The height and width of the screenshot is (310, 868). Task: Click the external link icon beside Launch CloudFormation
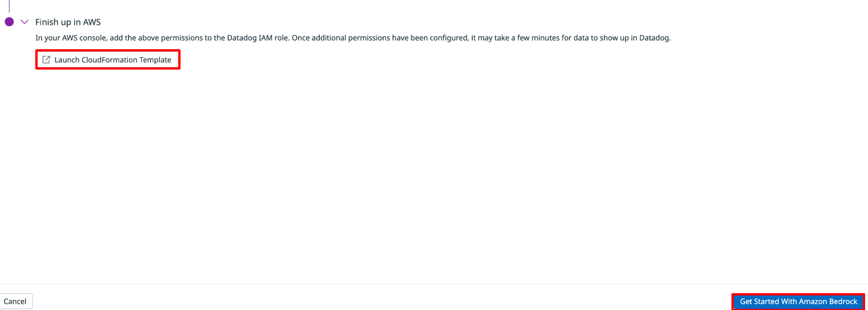pyautogui.click(x=46, y=60)
